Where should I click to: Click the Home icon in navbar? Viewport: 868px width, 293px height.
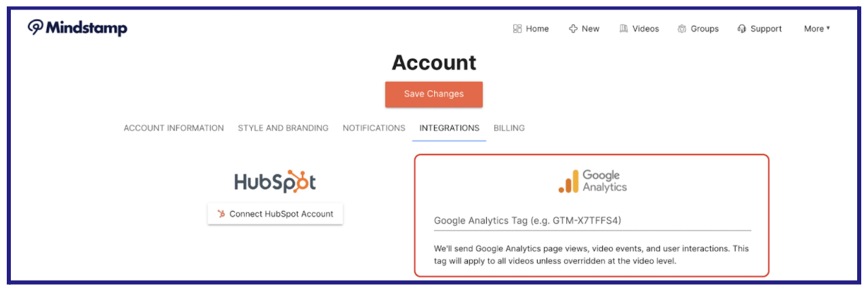[517, 28]
